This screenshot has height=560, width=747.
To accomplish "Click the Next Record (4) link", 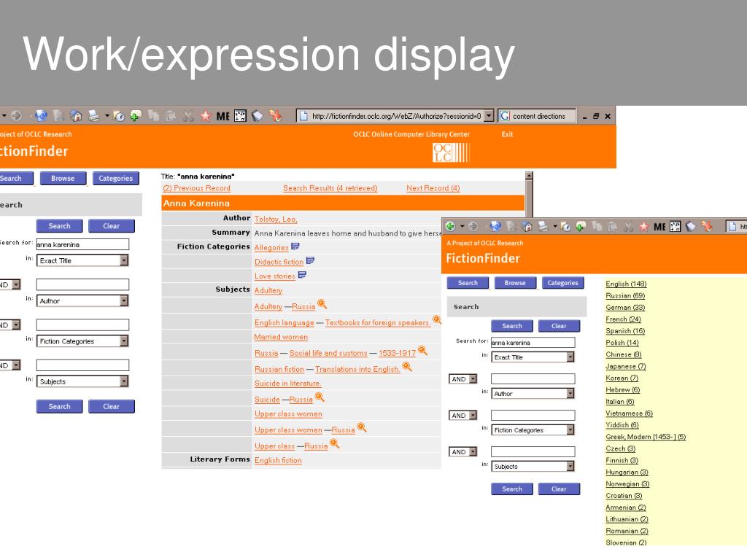I will [433, 188].
